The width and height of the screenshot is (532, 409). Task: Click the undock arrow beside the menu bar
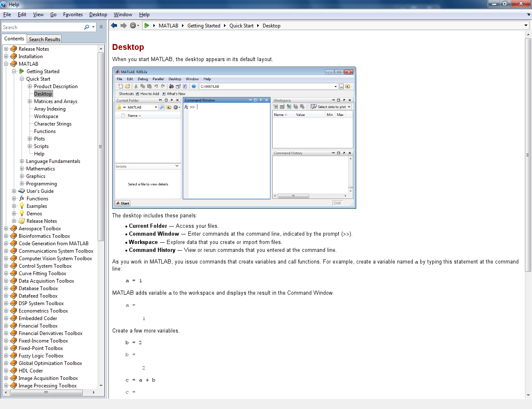click(528, 15)
